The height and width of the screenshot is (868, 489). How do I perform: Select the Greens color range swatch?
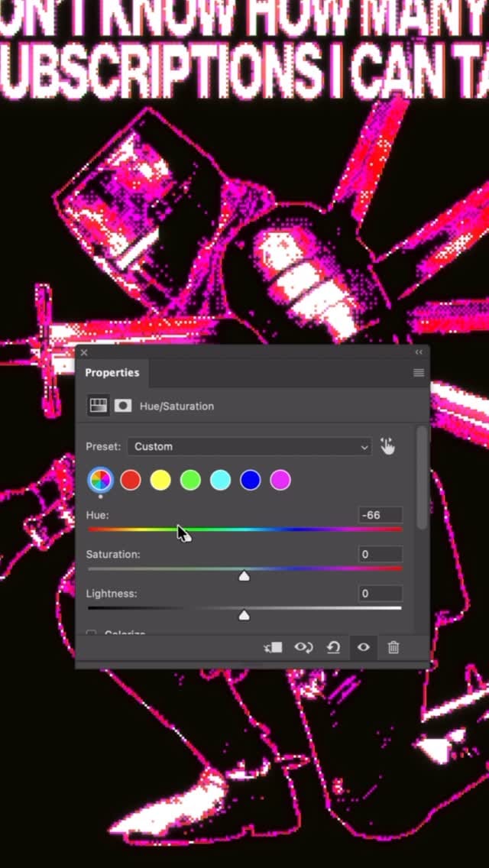click(190, 480)
